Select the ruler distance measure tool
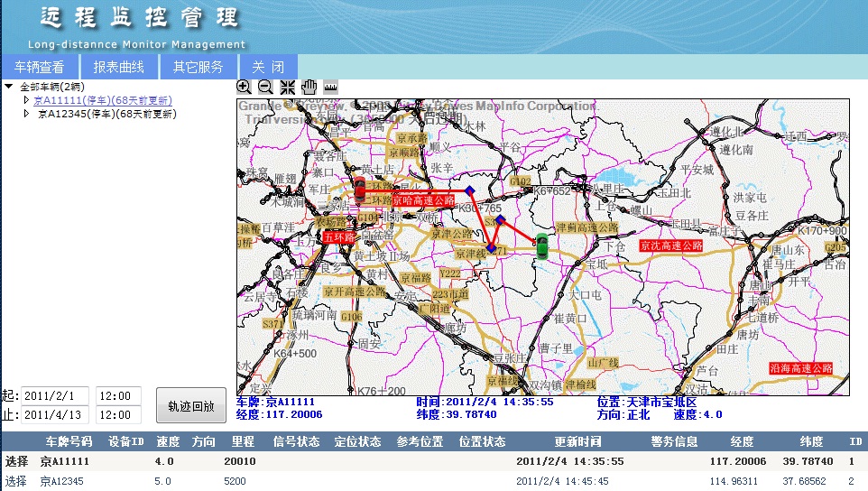This screenshot has height=491, width=868. 330,87
